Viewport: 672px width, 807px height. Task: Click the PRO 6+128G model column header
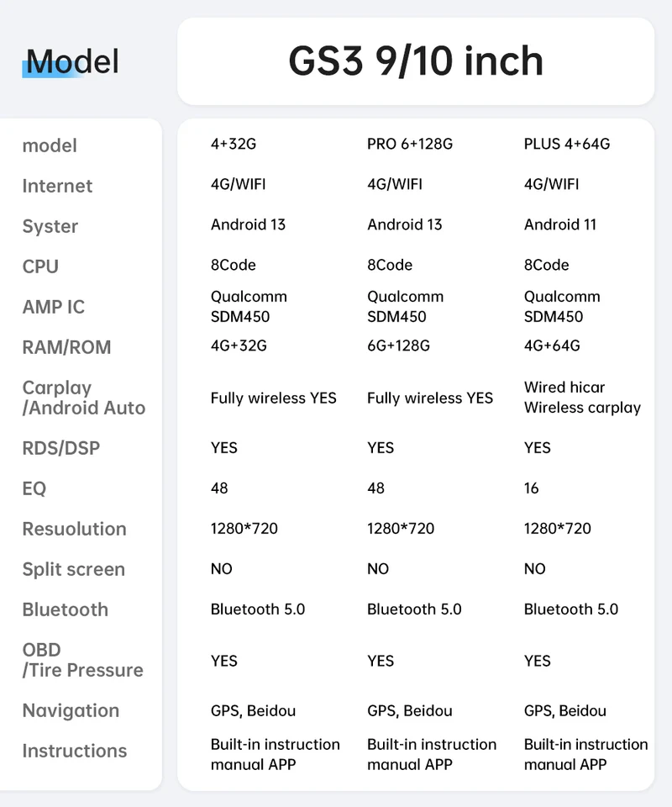click(410, 144)
